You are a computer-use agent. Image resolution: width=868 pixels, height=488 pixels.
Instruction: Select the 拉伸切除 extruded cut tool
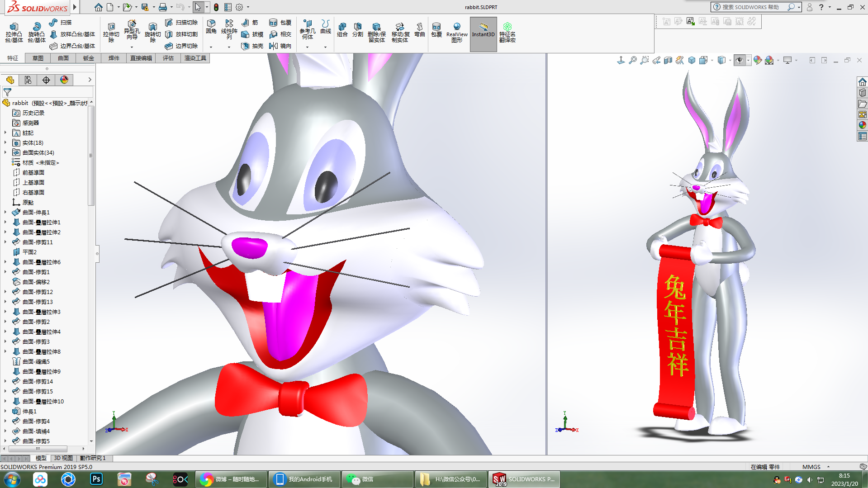(x=111, y=32)
